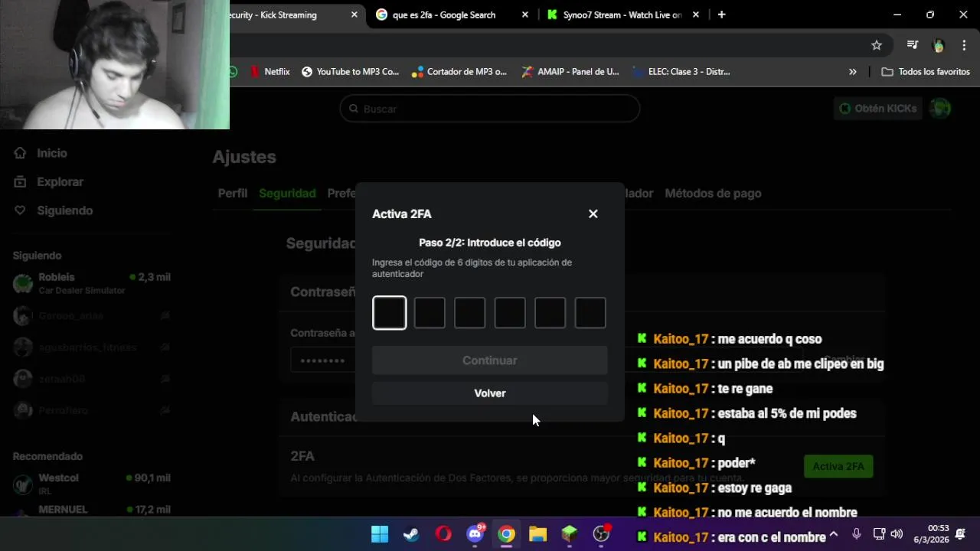Click the Continuar button

click(x=490, y=360)
